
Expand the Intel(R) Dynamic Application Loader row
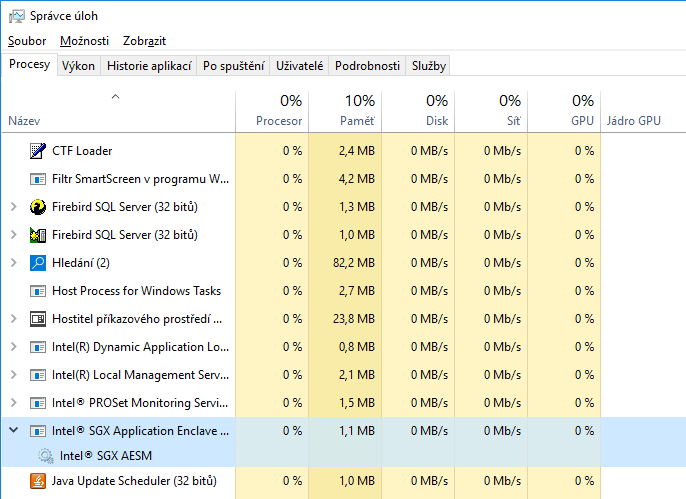click(x=13, y=347)
